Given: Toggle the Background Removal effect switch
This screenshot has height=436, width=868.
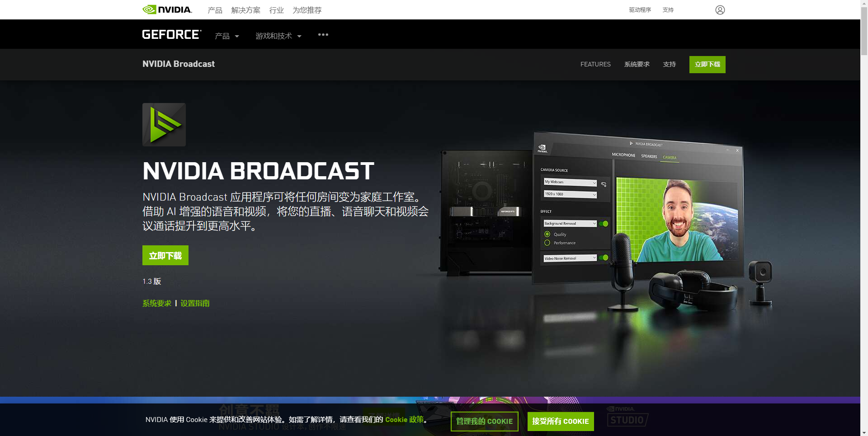Looking at the screenshot, I should (604, 224).
